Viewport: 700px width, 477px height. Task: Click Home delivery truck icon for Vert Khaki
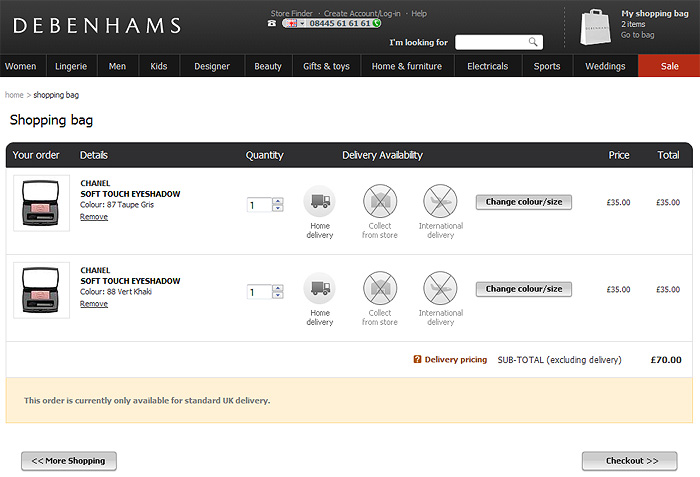click(x=320, y=288)
